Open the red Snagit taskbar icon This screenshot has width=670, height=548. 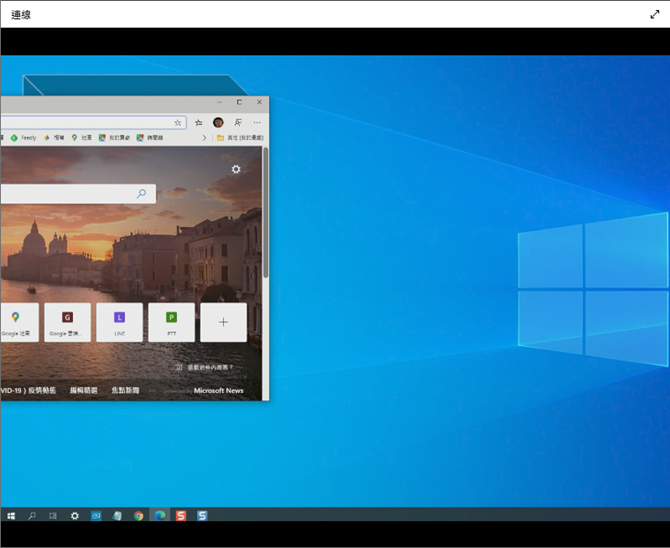coord(181,516)
